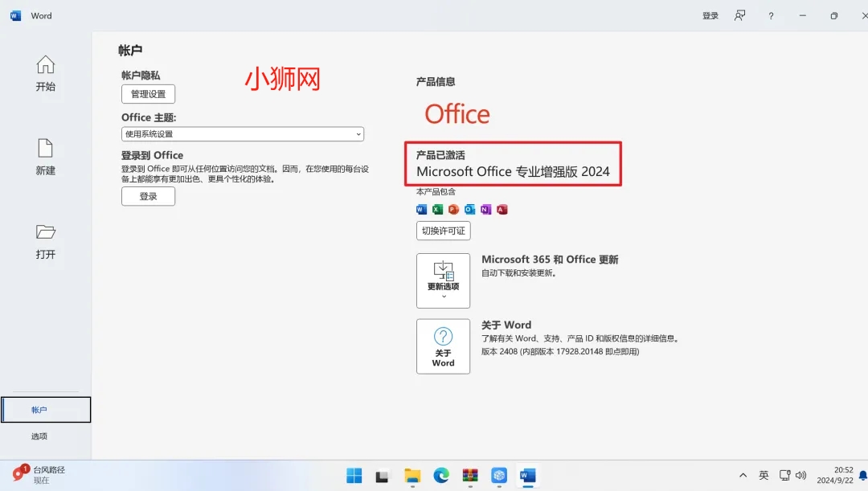The image size is (868, 491).
Task: Open 选项 (Options) in the sidebar
Action: pos(39,436)
